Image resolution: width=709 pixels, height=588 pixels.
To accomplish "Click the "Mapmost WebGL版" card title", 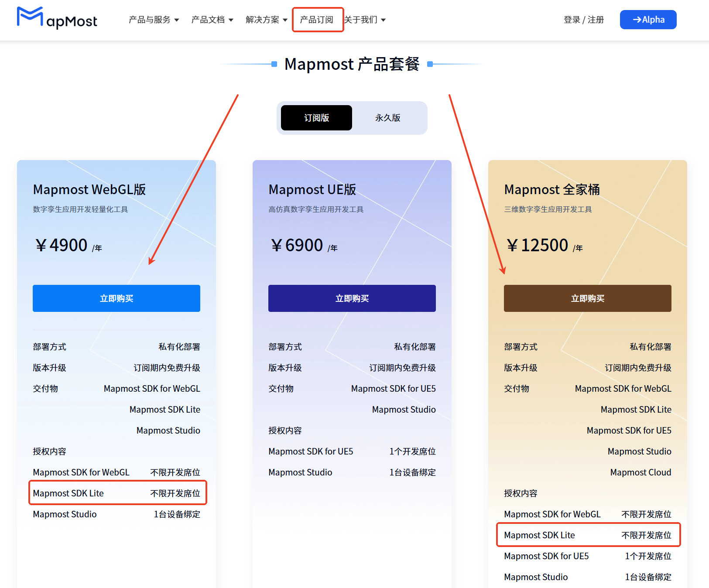I will 89,189.
